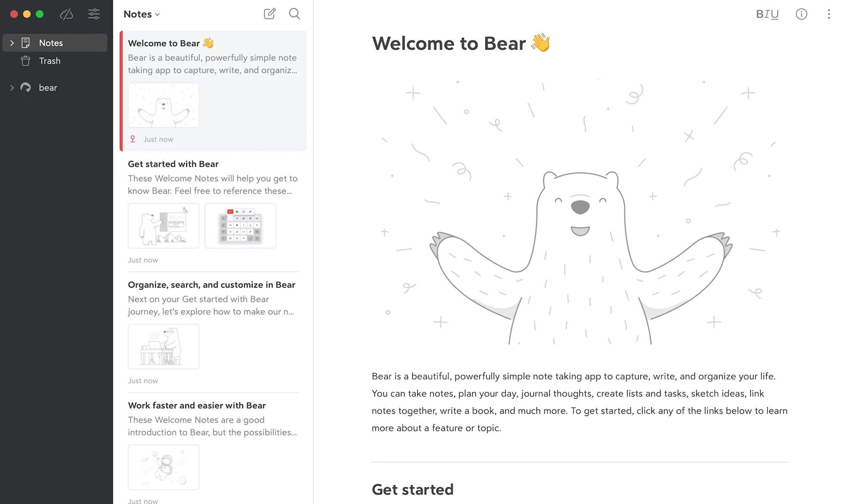Click the bear tag icon in sidebar
Screen dimensions: 845x504
(26, 88)
